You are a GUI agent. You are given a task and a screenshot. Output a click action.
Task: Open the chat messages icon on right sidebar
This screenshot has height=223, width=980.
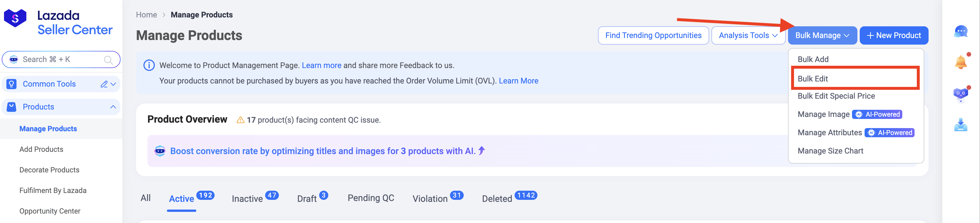point(961,32)
